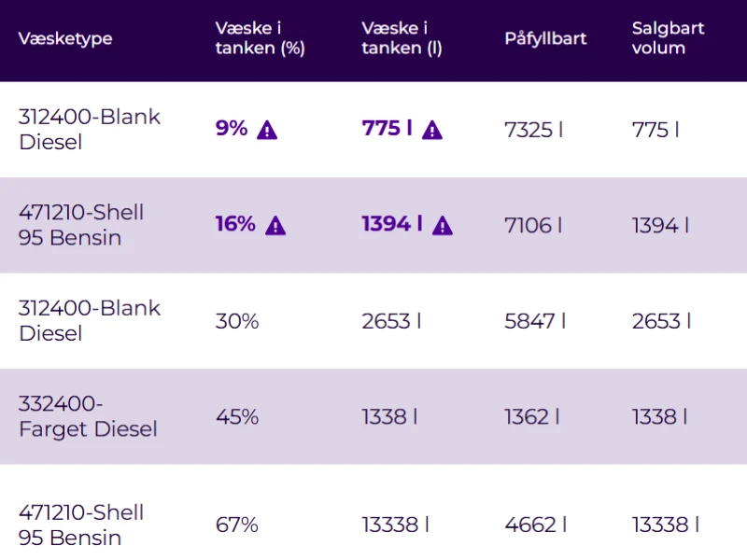This screenshot has width=747, height=560.
Task: Click the 1362 l refillable value
Action: (531, 416)
